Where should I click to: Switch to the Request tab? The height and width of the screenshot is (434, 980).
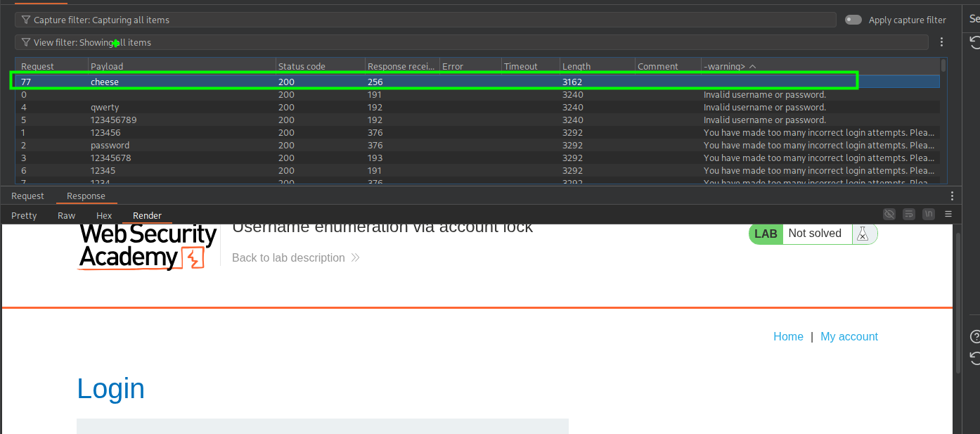[x=27, y=196]
